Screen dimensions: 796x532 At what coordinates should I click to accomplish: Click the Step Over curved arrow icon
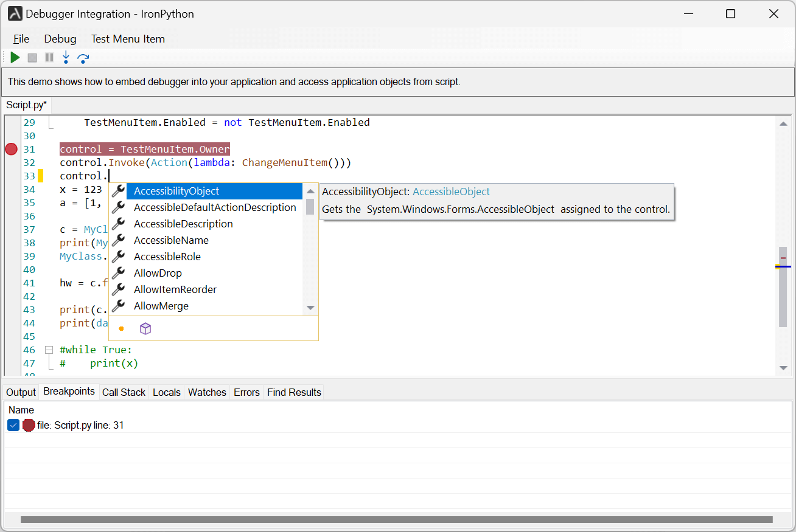click(83, 58)
